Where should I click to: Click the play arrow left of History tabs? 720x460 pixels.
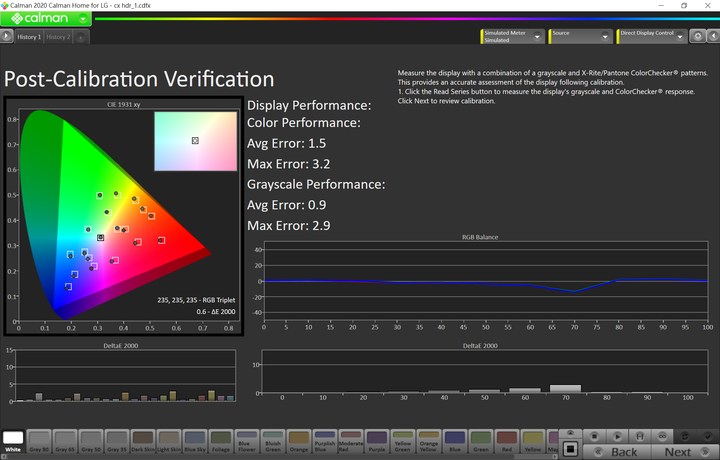6,36
